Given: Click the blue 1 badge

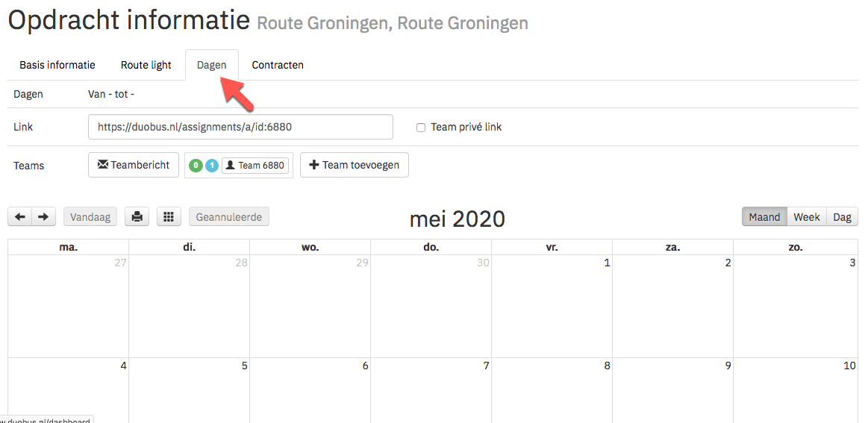Looking at the screenshot, I should tap(212, 166).
